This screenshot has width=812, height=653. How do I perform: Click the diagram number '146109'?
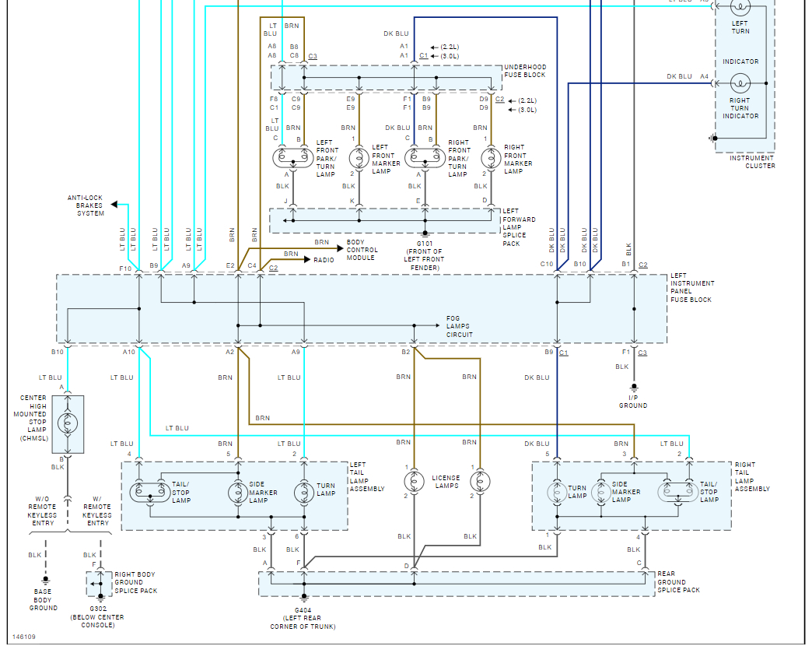point(24,637)
